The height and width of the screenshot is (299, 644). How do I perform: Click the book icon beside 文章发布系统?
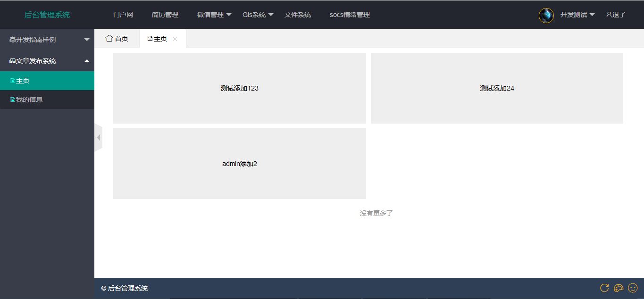click(x=12, y=61)
